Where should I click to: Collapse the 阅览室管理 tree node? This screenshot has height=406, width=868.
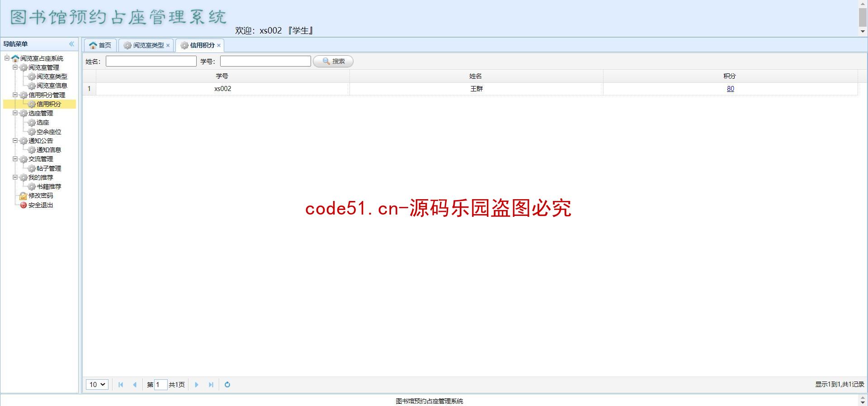coord(15,67)
